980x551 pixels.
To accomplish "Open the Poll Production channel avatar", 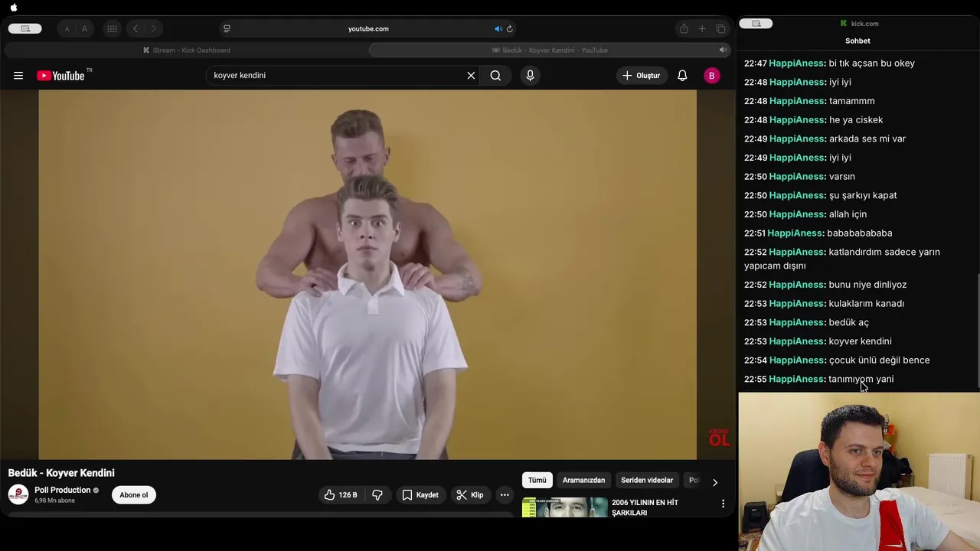I will [x=18, y=495].
